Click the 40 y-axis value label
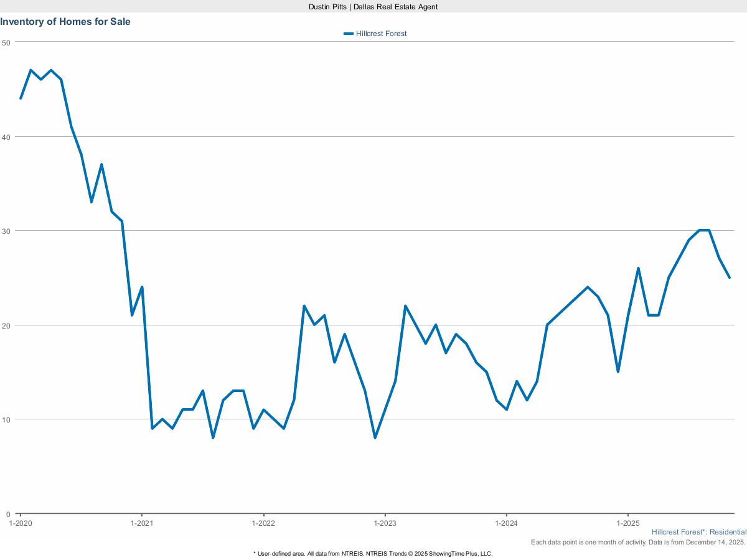 click(x=6, y=137)
